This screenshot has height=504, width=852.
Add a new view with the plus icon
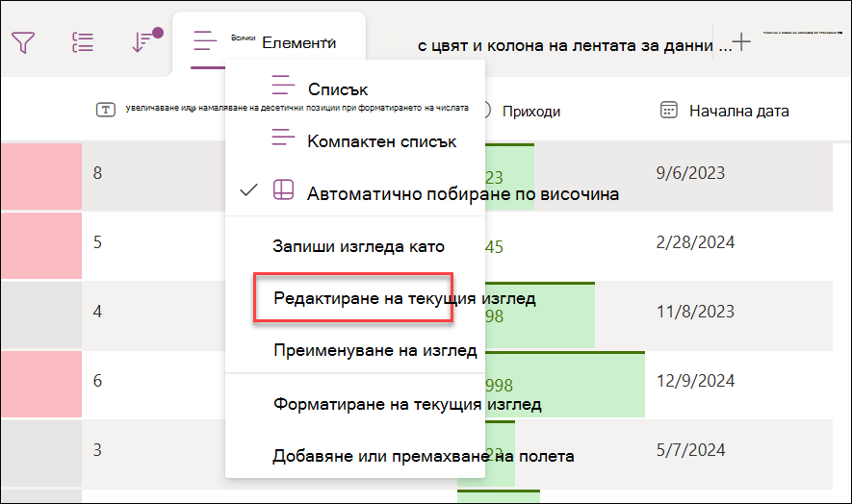click(x=741, y=41)
